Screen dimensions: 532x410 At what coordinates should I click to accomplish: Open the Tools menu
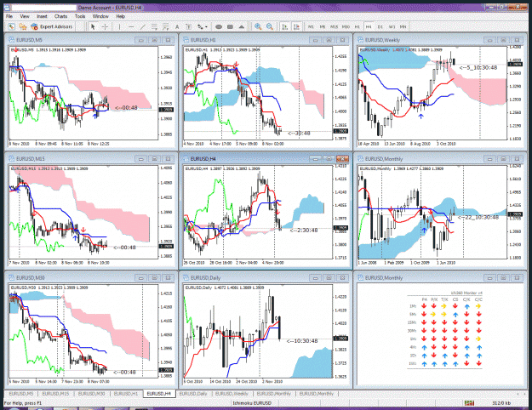80,16
